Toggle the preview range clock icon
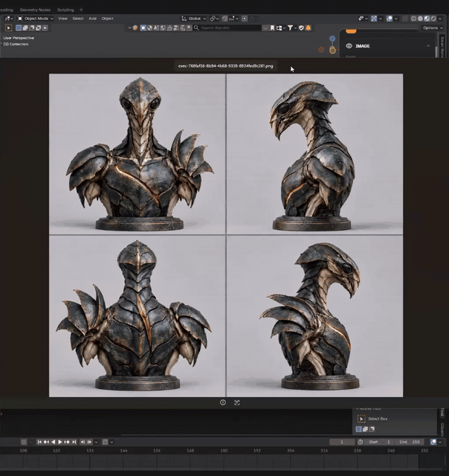This screenshot has height=476, width=449. (360, 442)
